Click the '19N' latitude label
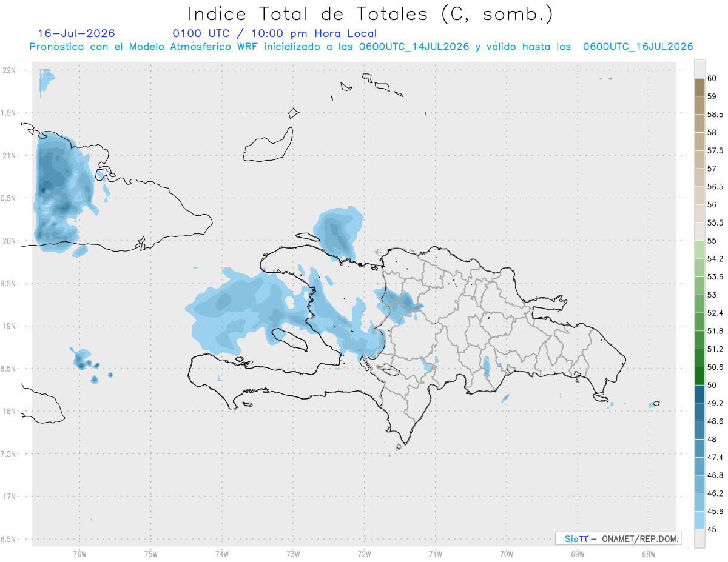Image resolution: width=728 pixels, height=562 pixels. 10,326
